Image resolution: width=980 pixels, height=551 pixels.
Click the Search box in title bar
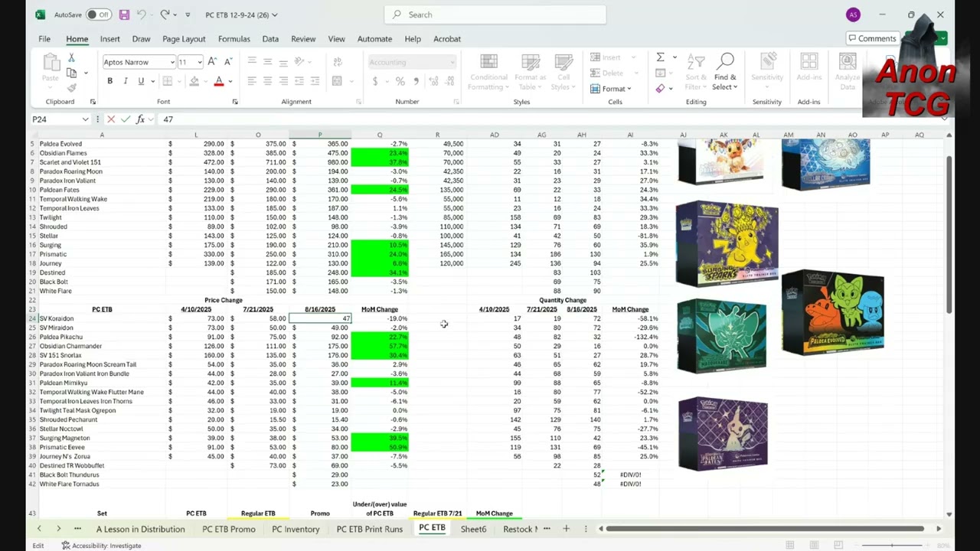click(495, 15)
